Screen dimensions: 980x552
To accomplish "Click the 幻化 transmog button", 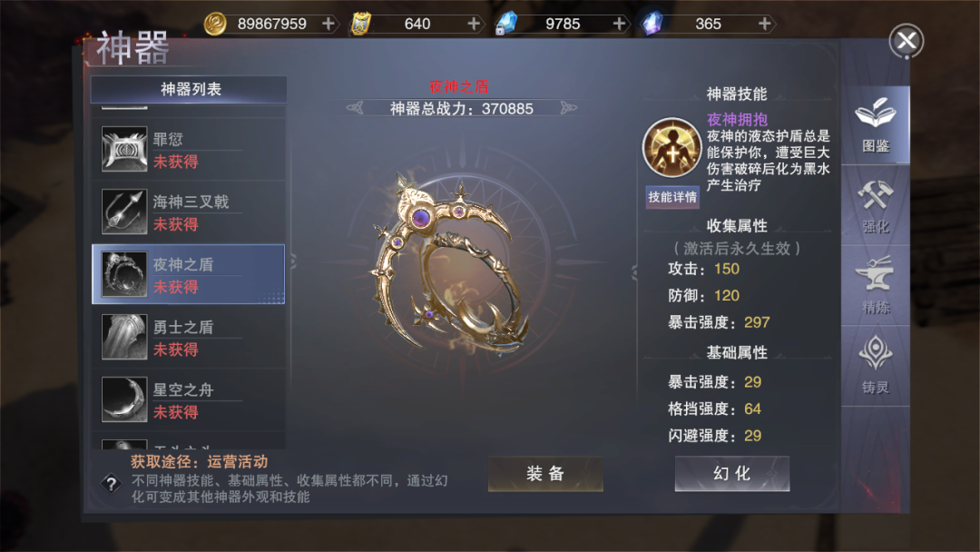I will pyautogui.click(x=732, y=474).
